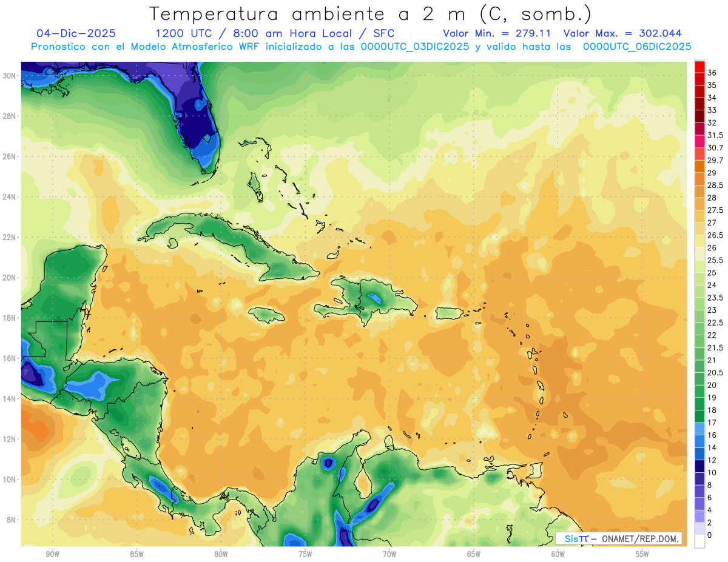Screen dimensions: 728x562
Task: Click the date text '04-Dic-2025'
Action: pos(76,33)
